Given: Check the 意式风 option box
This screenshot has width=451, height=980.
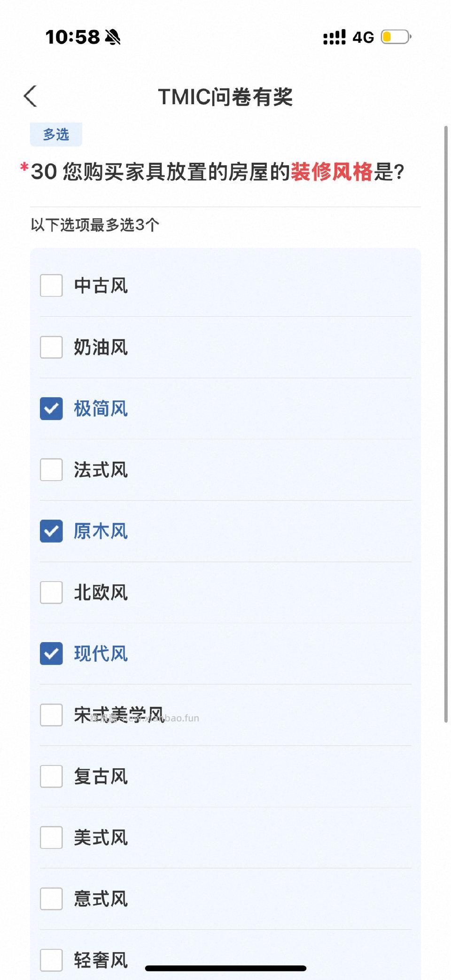Looking at the screenshot, I should point(51,899).
